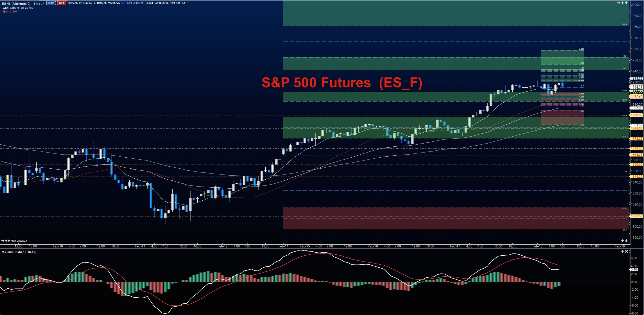
Task: Click the 1933.50 price tag on axis
Action: click(636, 79)
